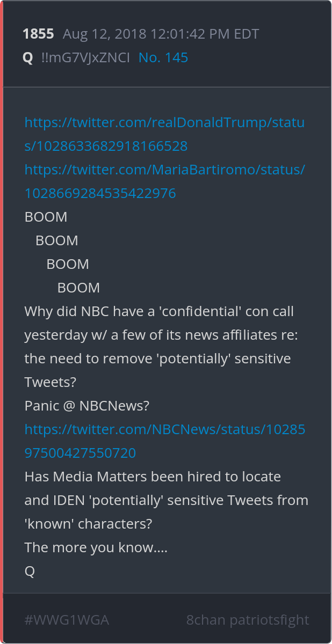Click the second indented BOOM line
Viewport: 332px width, 644px height.
[x=57, y=240]
